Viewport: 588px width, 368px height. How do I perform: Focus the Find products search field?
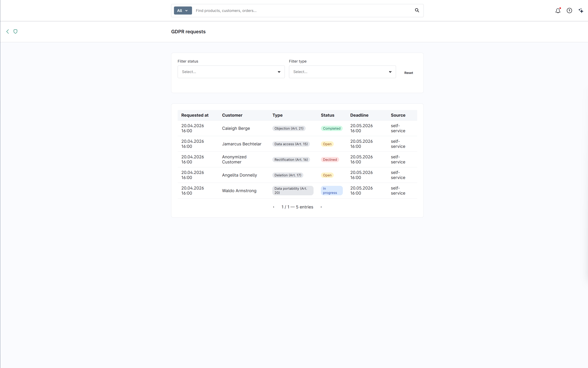point(302,11)
